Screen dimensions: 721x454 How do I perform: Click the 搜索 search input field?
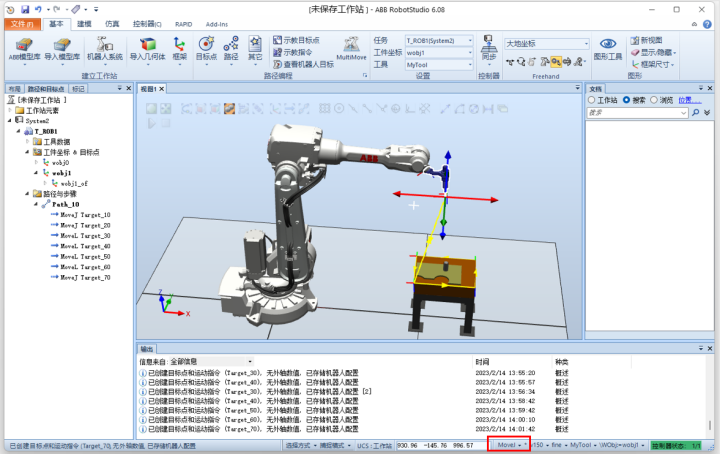[637, 113]
